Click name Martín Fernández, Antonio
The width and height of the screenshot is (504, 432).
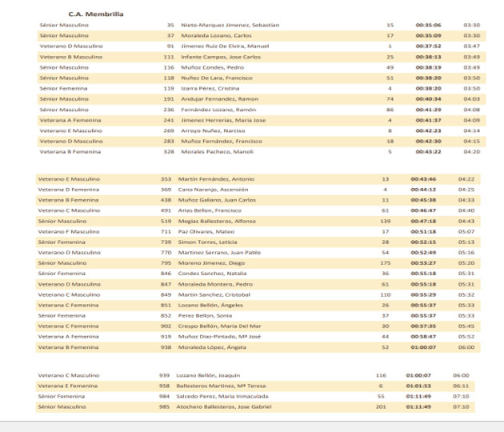[x=216, y=179]
